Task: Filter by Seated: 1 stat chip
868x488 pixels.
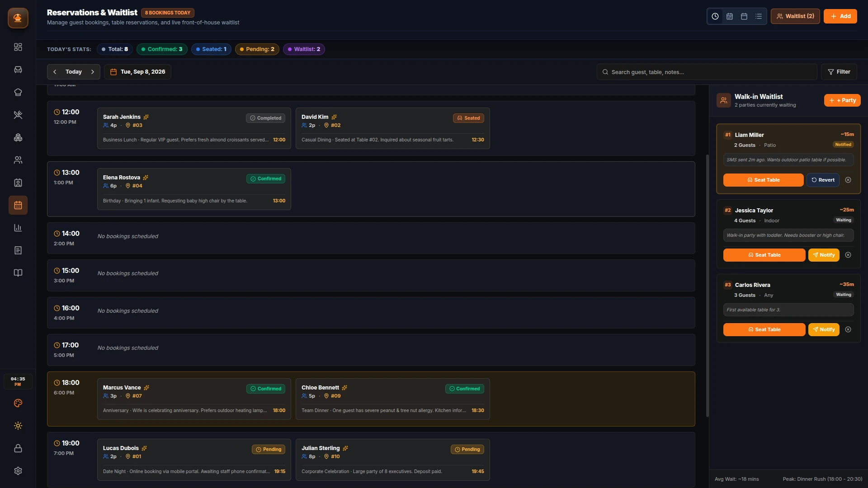Action: coord(211,49)
